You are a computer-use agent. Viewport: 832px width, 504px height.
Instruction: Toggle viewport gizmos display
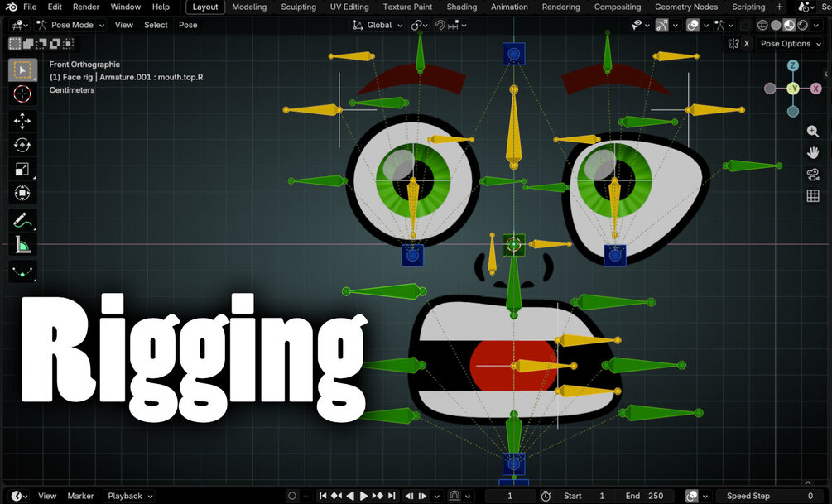(661, 25)
